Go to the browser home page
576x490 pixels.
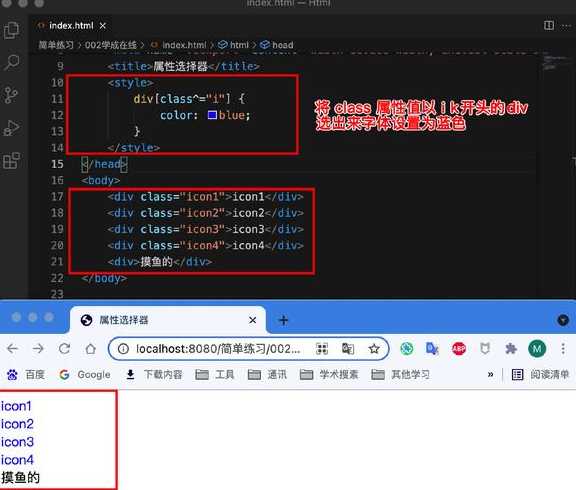91,349
